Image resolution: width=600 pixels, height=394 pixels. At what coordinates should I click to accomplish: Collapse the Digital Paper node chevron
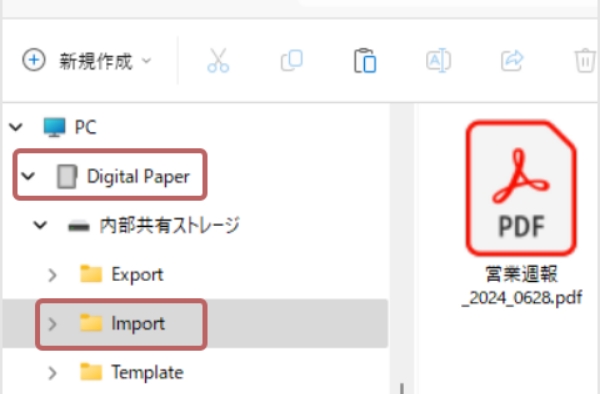pos(28,176)
